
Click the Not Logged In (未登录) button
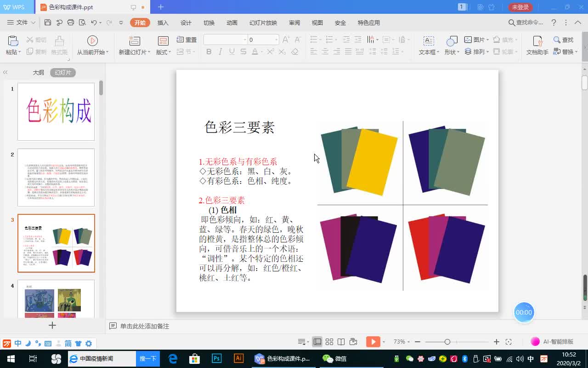521,7
